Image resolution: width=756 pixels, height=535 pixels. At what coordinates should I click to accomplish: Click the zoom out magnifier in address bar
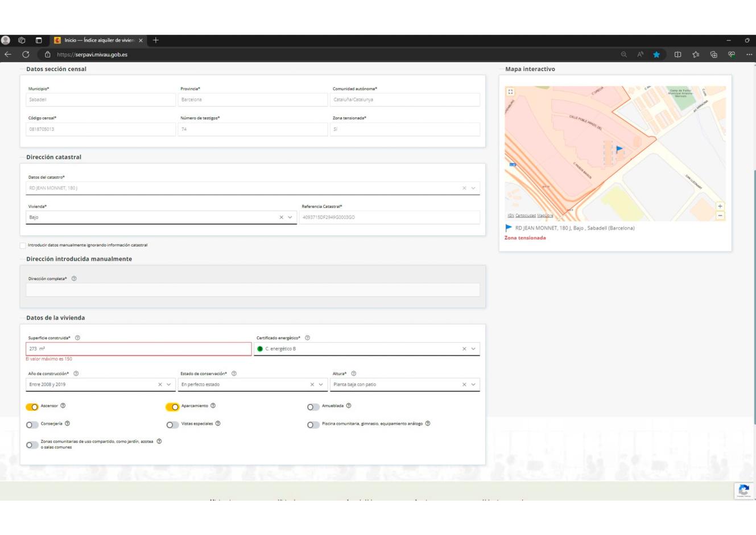(x=624, y=55)
